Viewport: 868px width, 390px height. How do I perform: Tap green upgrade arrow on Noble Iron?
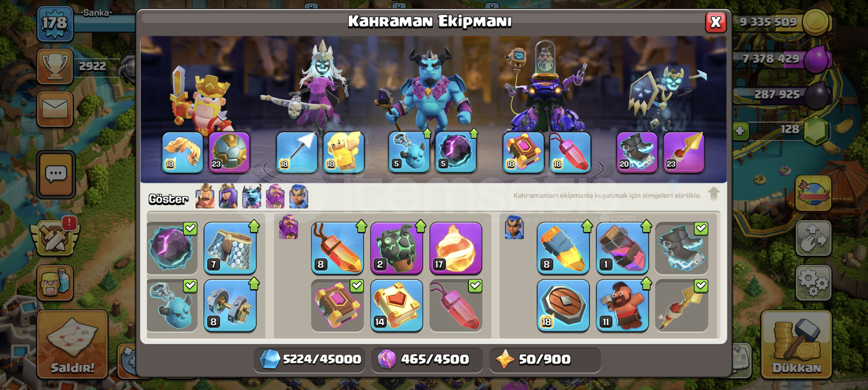(254, 284)
